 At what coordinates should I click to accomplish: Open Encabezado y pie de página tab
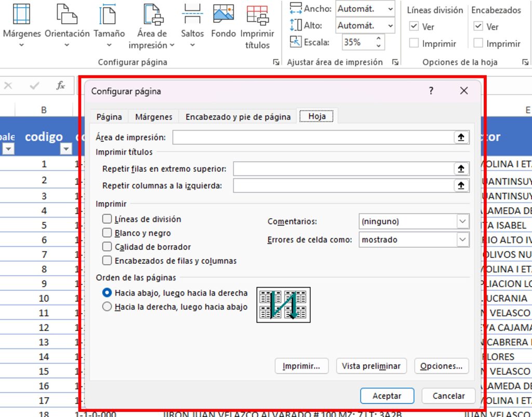tap(238, 117)
